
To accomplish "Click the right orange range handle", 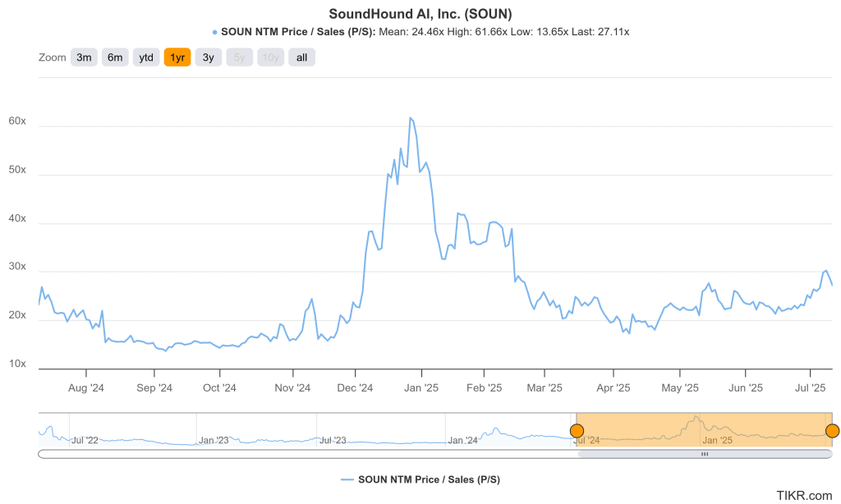I will click(832, 430).
